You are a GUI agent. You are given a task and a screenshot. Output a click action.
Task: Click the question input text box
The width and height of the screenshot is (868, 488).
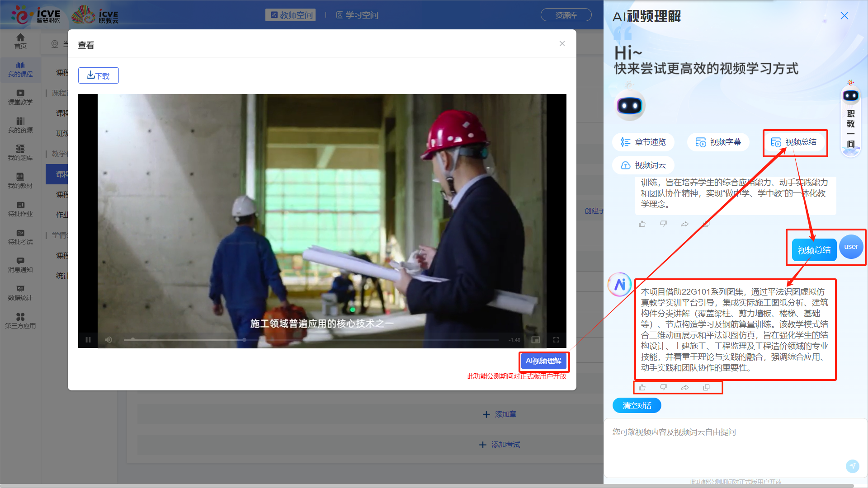[x=723, y=443]
